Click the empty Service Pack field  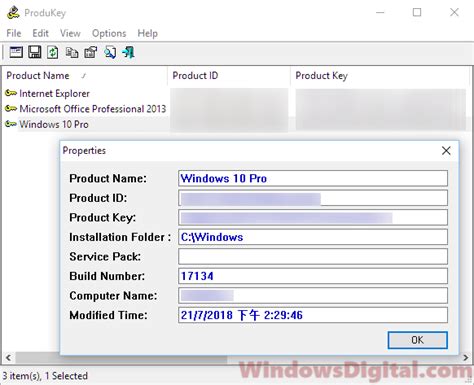tap(313, 256)
